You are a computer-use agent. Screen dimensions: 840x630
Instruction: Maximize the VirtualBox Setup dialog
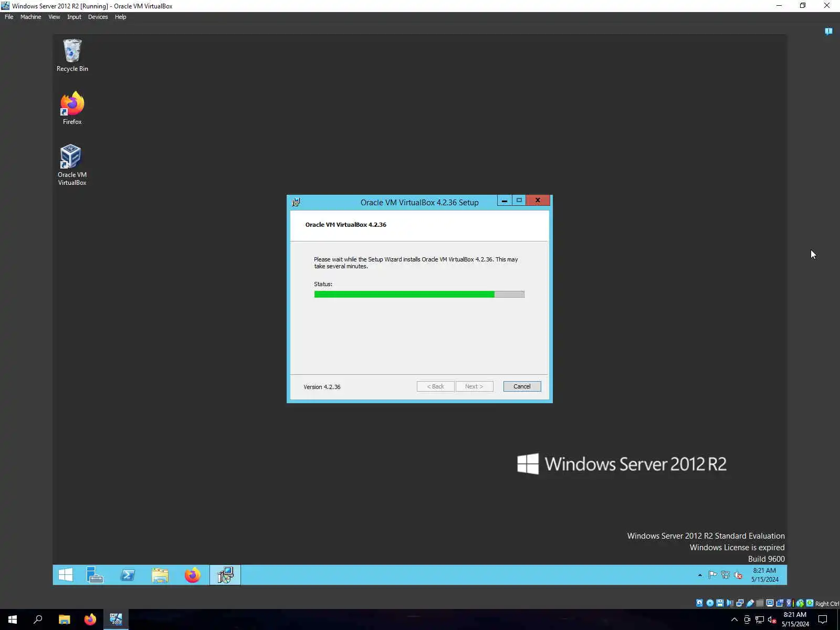(519, 201)
